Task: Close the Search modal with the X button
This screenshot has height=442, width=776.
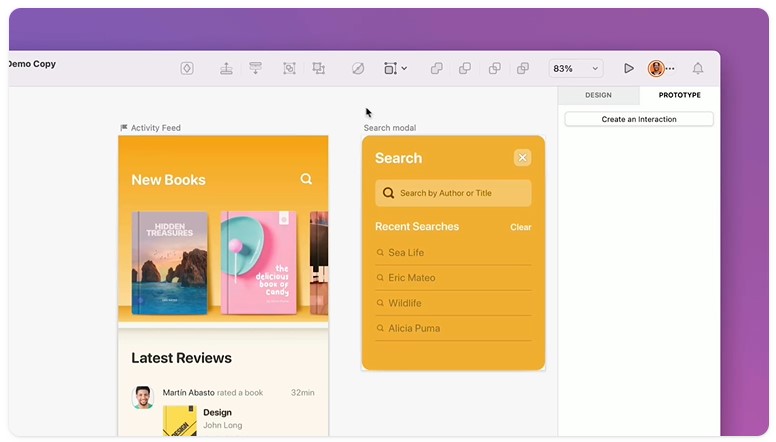Action: (x=522, y=158)
